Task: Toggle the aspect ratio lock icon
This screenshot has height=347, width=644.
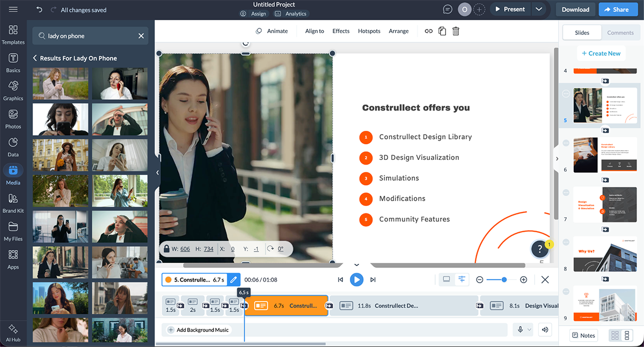Action: [167, 249]
